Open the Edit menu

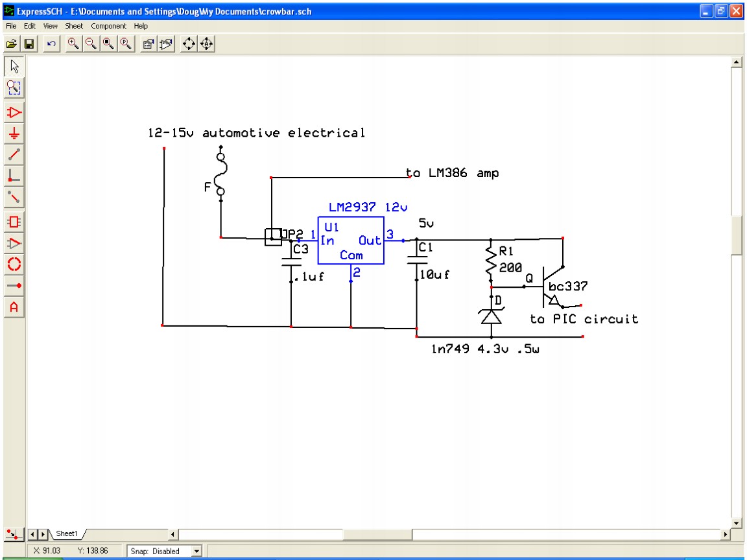coord(30,26)
